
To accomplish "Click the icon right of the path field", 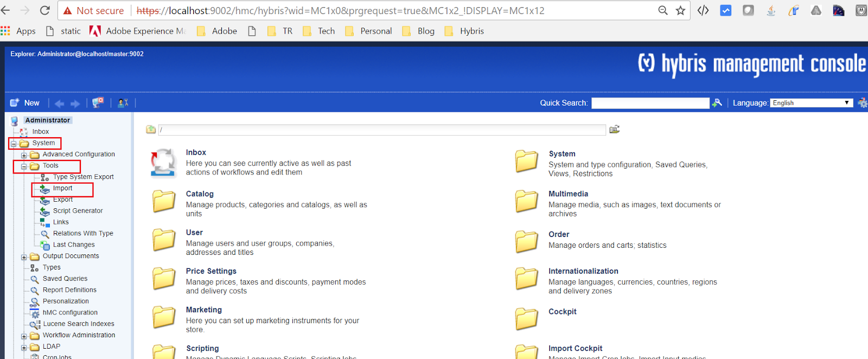I will (615, 129).
